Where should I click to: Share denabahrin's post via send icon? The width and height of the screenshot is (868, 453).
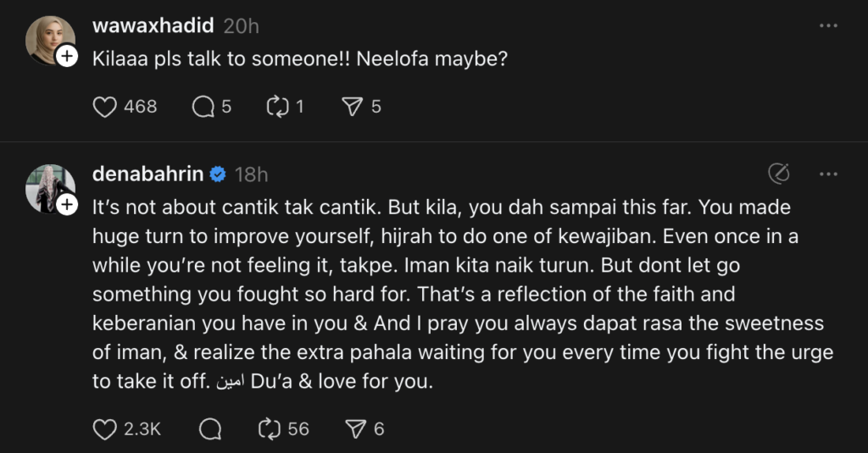354,429
